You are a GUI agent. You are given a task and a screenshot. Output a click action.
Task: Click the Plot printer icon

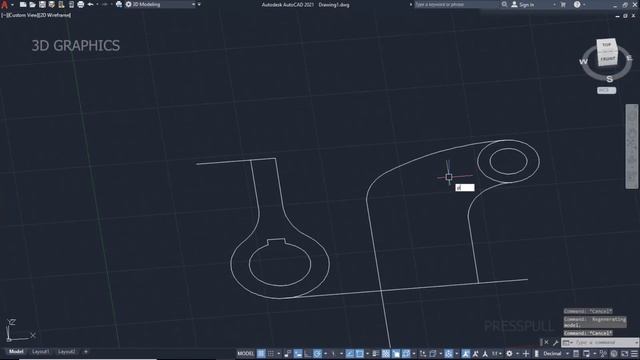[80, 4]
